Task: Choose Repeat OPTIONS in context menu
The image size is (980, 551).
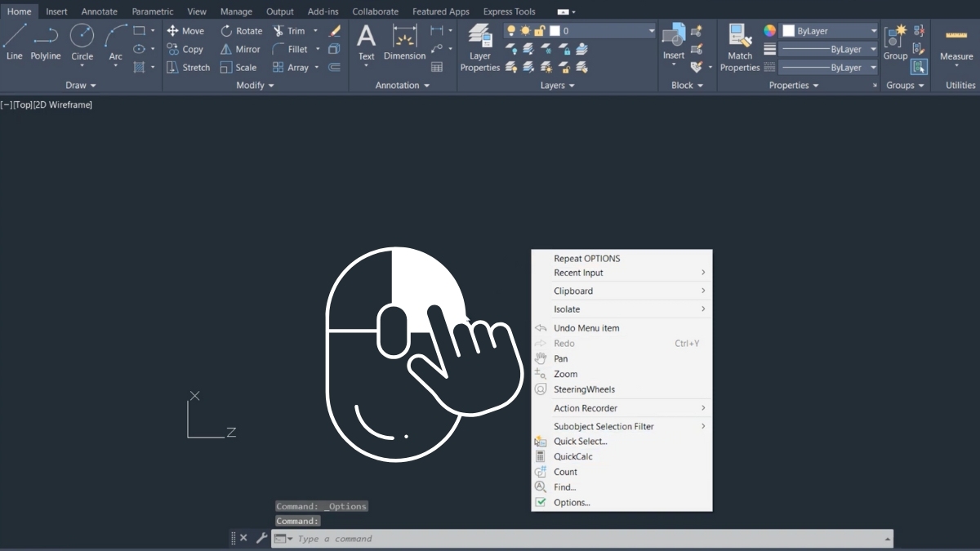Action: click(621, 258)
